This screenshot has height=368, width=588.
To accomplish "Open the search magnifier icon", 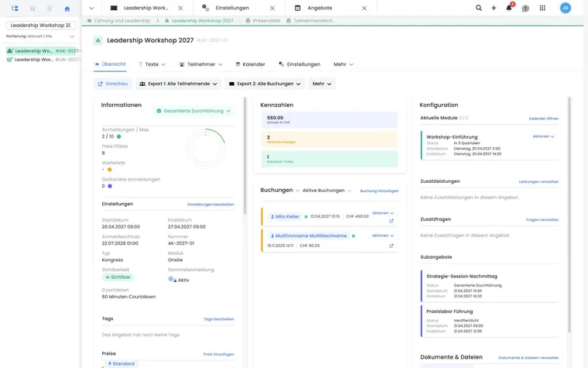I will click(x=478, y=8).
